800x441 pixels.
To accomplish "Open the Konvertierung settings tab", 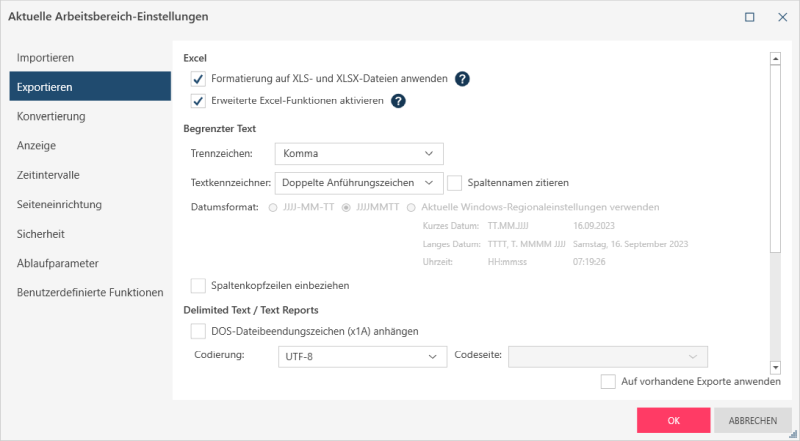I will 51,116.
